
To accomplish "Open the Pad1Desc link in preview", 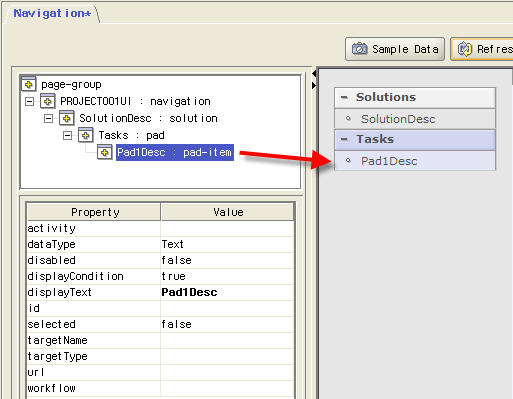I will click(x=389, y=161).
